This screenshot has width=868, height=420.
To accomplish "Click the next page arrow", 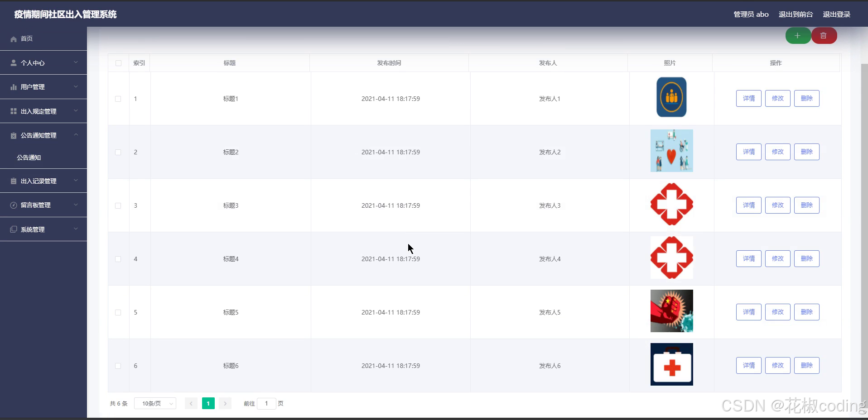I will (225, 403).
